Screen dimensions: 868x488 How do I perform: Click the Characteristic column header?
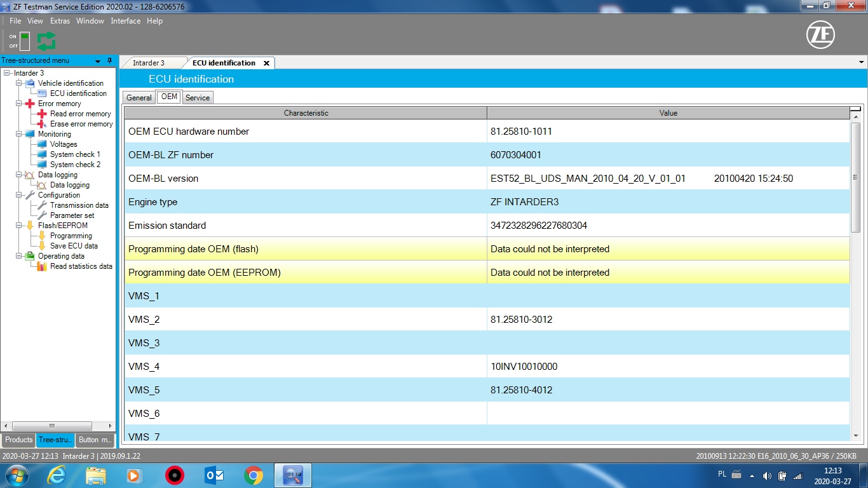[306, 113]
